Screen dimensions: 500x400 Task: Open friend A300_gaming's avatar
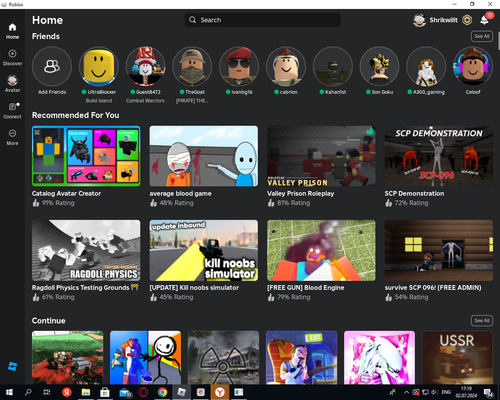[x=426, y=66]
